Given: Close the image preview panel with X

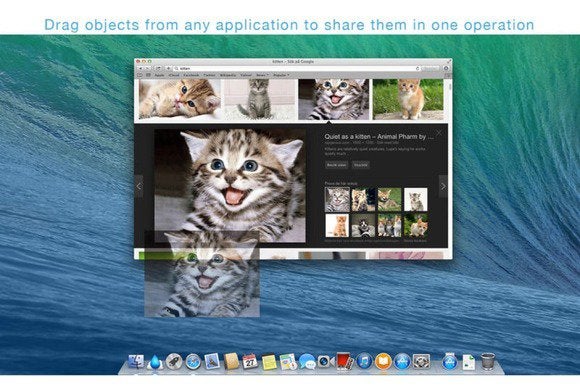Looking at the screenshot, I should 439,132.
